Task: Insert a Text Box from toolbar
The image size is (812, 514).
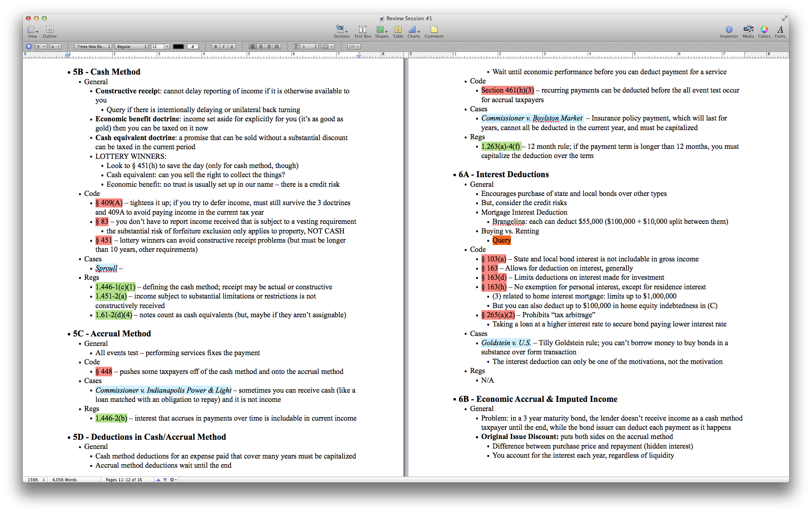Action: point(362,32)
